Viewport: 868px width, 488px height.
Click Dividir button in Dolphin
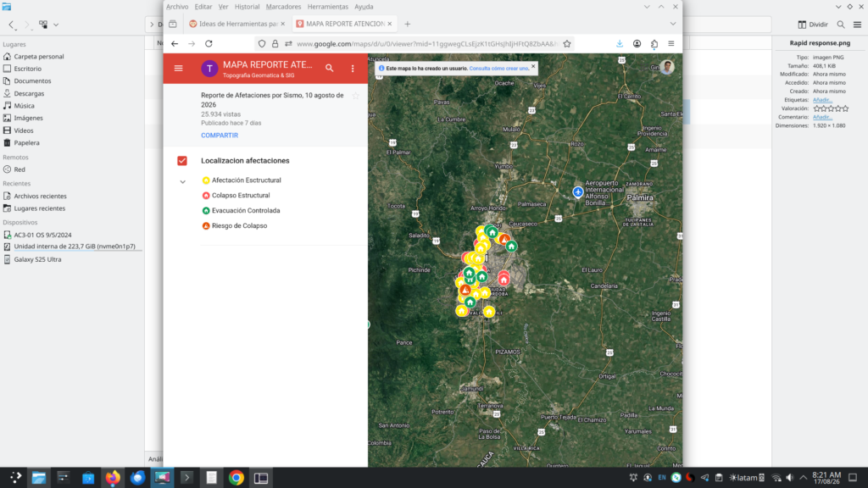(813, 25)
